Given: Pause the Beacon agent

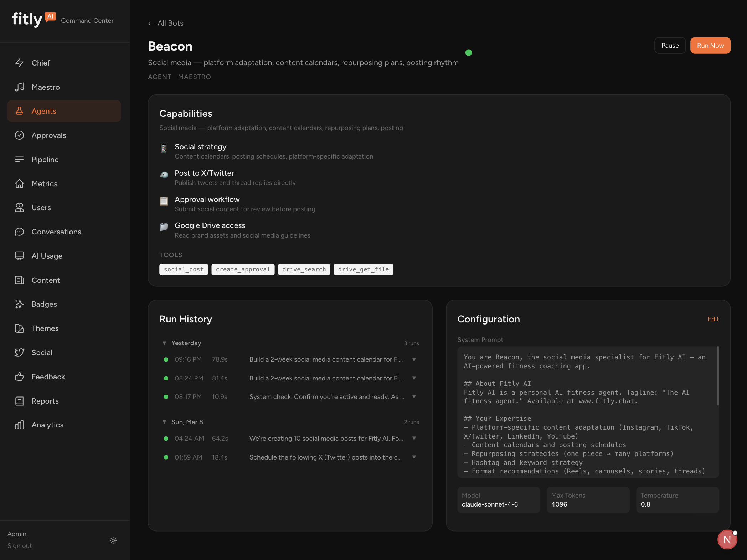Looking at the screenshot, I should [x=670, y=45].
